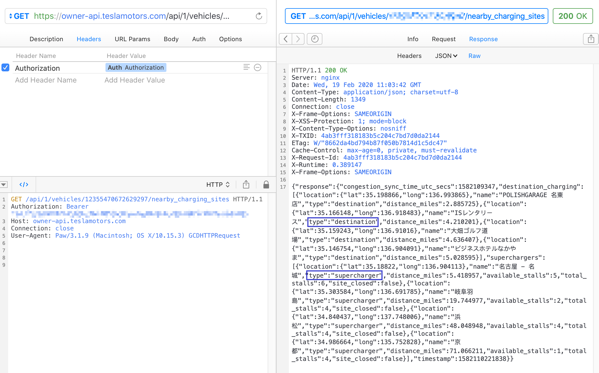
Task: Click the X-Runtime 0.389147 value
Action: click(x=346, y=165)
